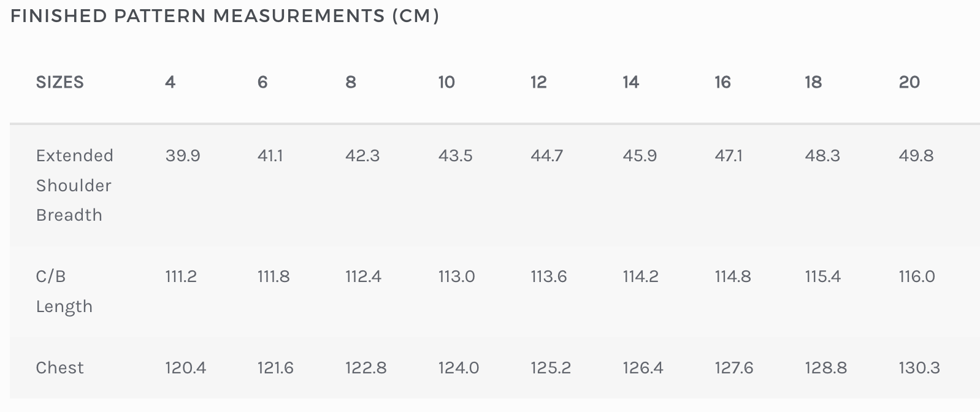Select the size 20 column header
Screen dimensions: 980x412
pyautogui.click(x=909, y=82)
